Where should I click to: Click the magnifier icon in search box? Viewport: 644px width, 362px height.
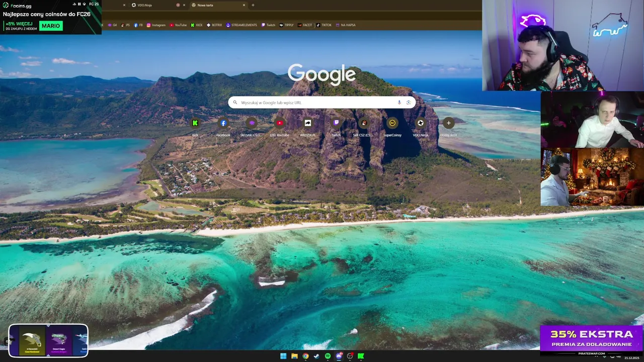point(235,103)
